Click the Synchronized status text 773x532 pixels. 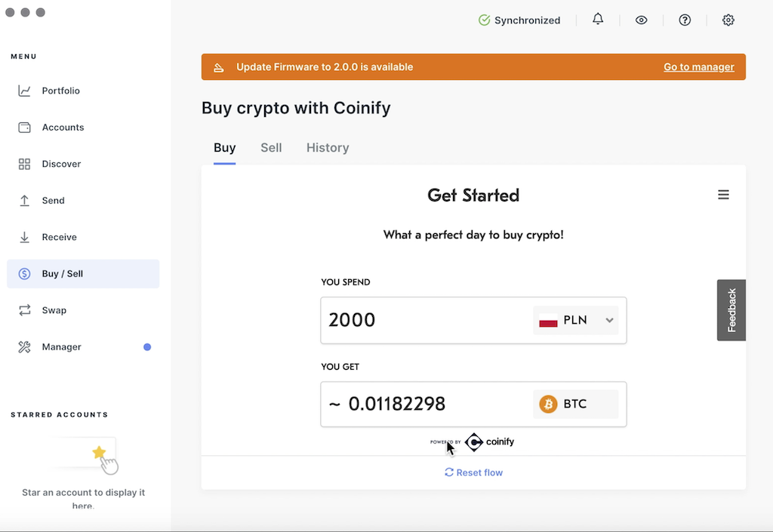click(527, 20)
